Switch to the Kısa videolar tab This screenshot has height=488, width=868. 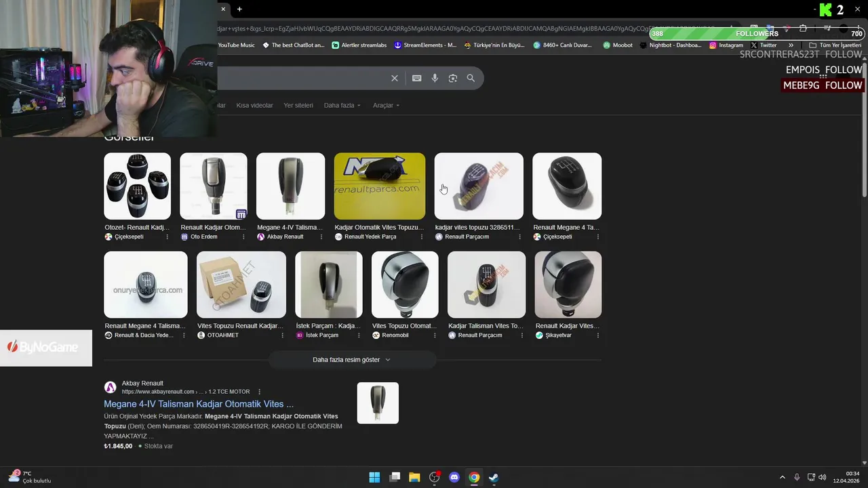point(254,105)
